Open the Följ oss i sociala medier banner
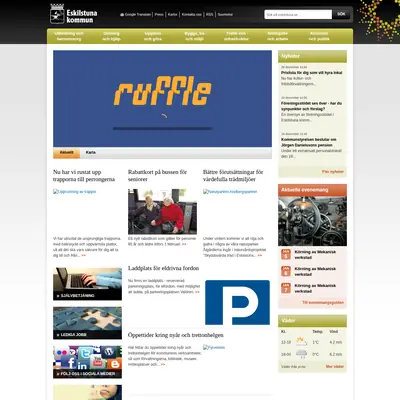400x400 pixels. pos(87,362)
